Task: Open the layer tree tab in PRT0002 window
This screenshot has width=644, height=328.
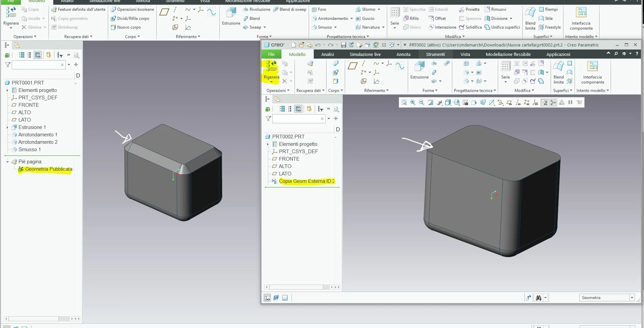Action: (277, 99)
